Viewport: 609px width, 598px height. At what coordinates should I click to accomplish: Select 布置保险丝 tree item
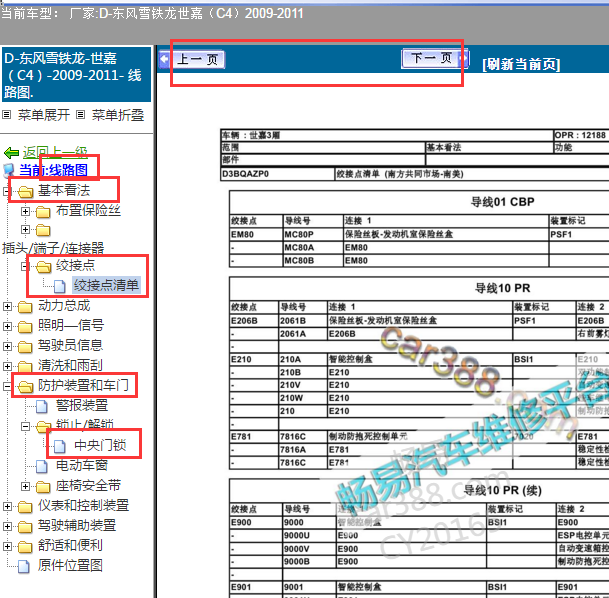[88, 210]
